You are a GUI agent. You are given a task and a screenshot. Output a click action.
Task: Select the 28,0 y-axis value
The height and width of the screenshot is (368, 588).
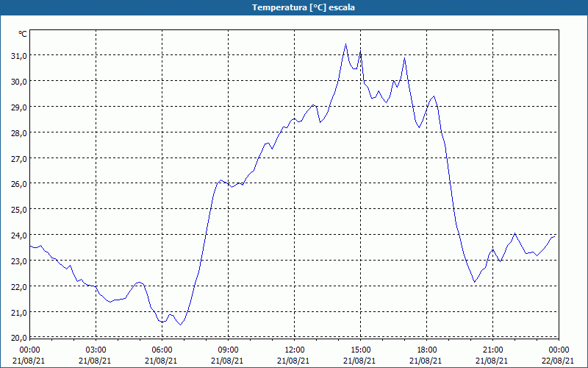(x=19, y=132)
